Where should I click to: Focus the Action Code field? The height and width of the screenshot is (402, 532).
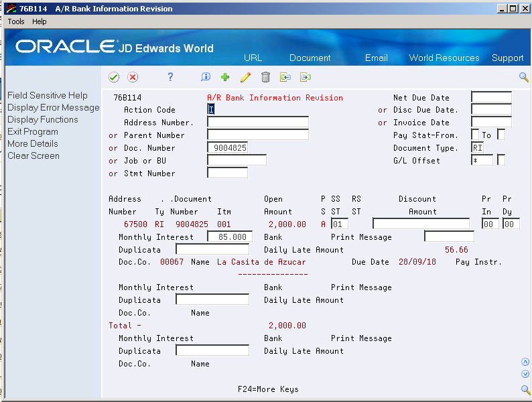211,109
